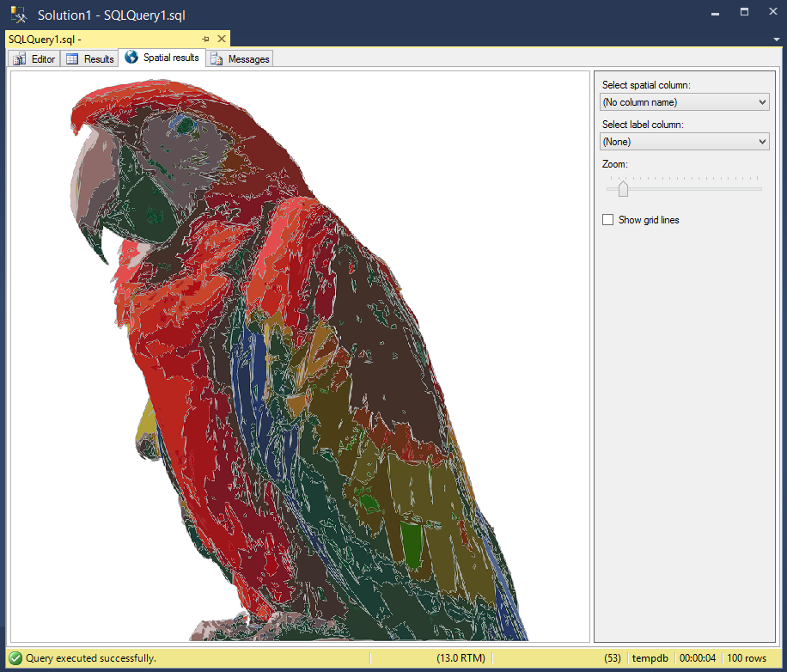Click the Editor tab's editor icon
The width and height of the screenshot is (787, 672).
click(x=18, y=58)
